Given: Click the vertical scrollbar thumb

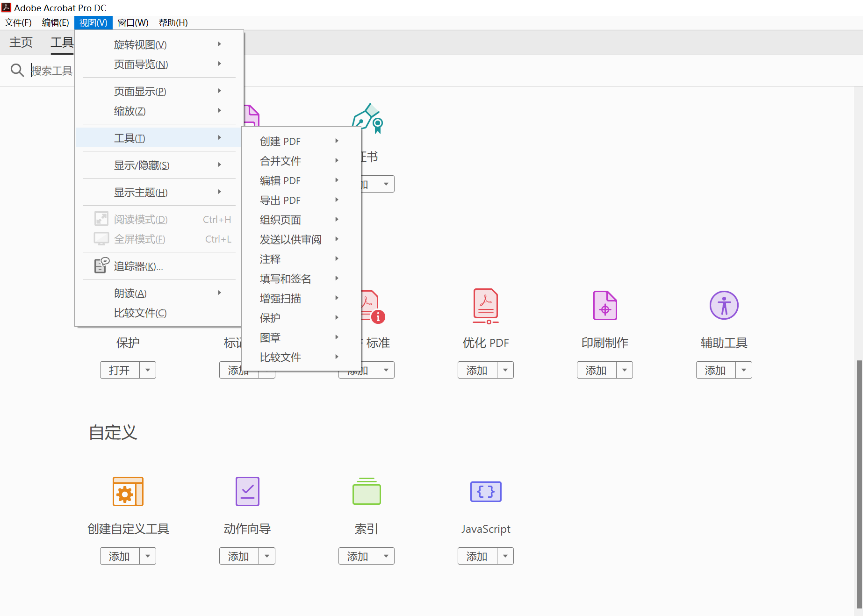Looking at the screenshot, I should pos(859,484).
